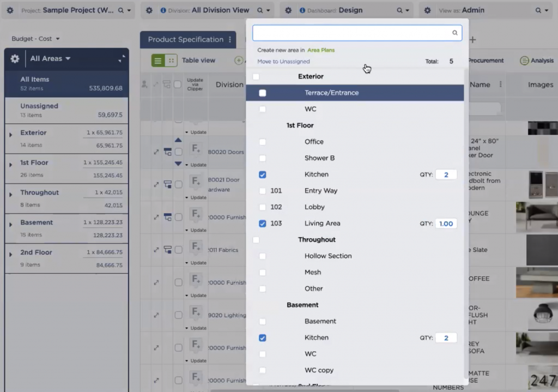Check the 101 Entry Way checkbox

262,190
